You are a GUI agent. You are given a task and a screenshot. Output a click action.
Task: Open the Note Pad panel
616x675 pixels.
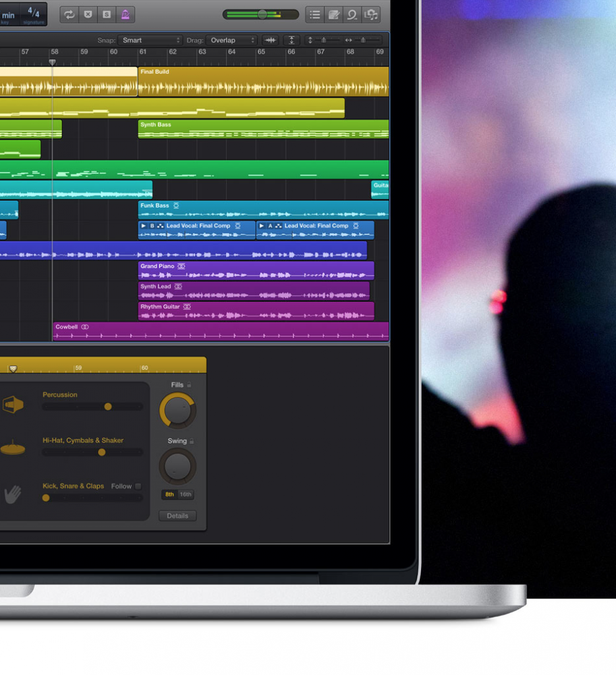pyautogui.click(x=333, y=15)
